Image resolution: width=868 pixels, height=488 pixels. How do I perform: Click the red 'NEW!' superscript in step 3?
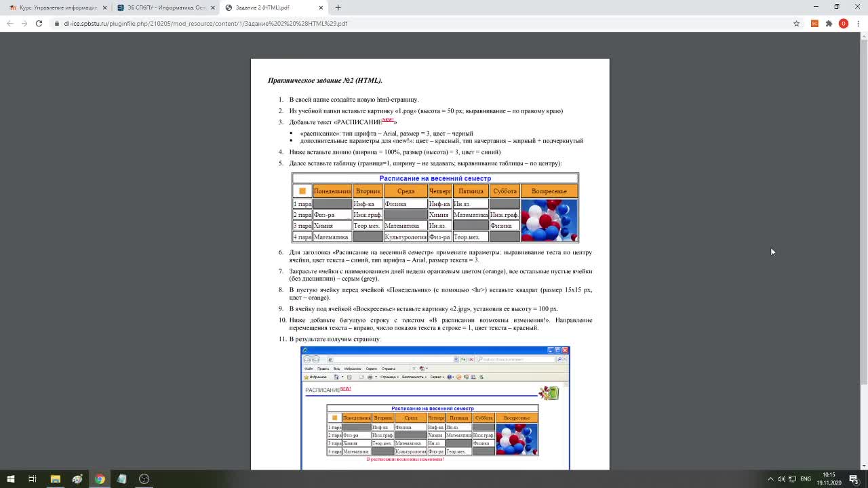[x=388, y=120]
